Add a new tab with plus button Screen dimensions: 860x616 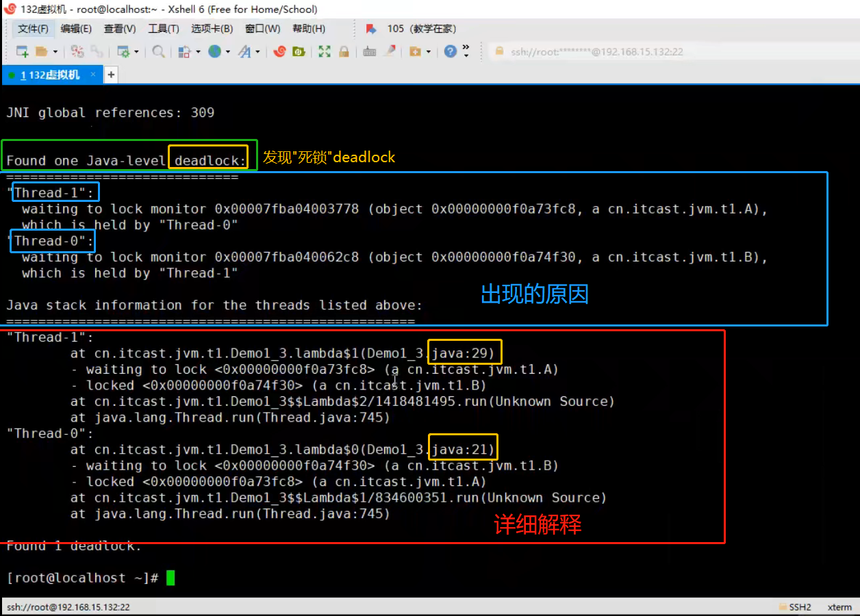tap(111, 75)
